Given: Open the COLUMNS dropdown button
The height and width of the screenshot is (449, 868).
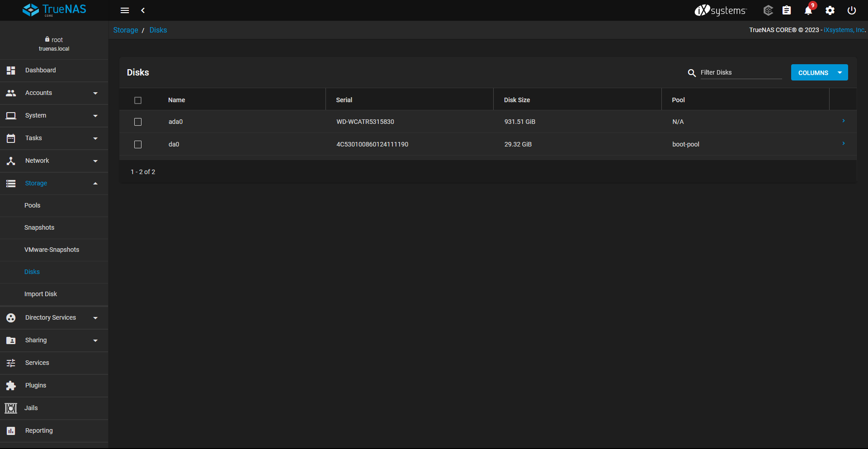Looking at the screenshot, I should point(819,72).
